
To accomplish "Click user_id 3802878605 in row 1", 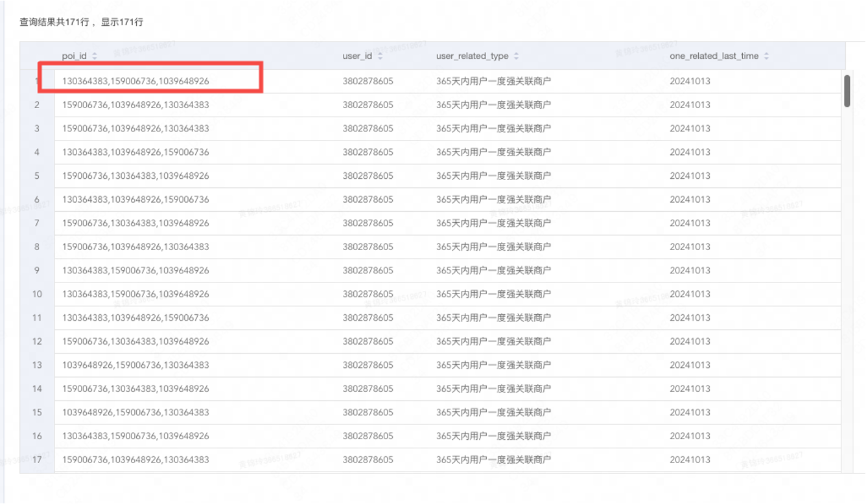I will click(x=368, y=81).
